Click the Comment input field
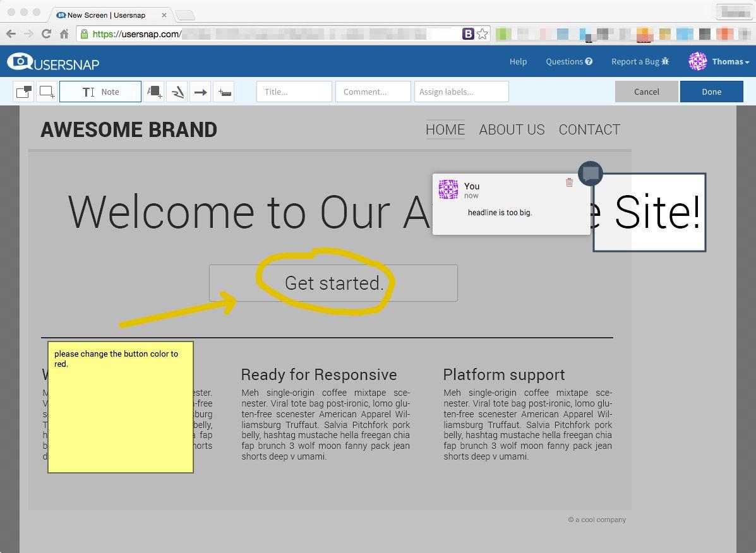 373,92
